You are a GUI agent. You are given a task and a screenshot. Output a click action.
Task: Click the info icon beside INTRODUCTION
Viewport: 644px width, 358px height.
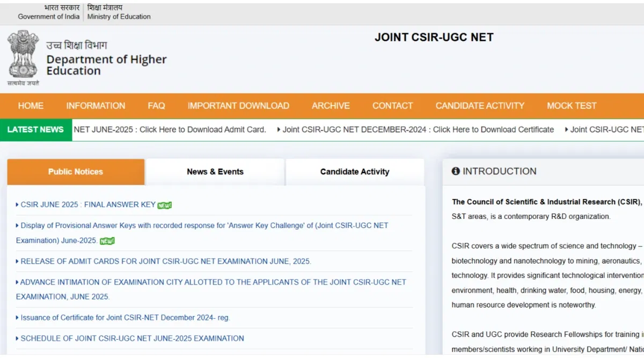(x=456, y=171)
